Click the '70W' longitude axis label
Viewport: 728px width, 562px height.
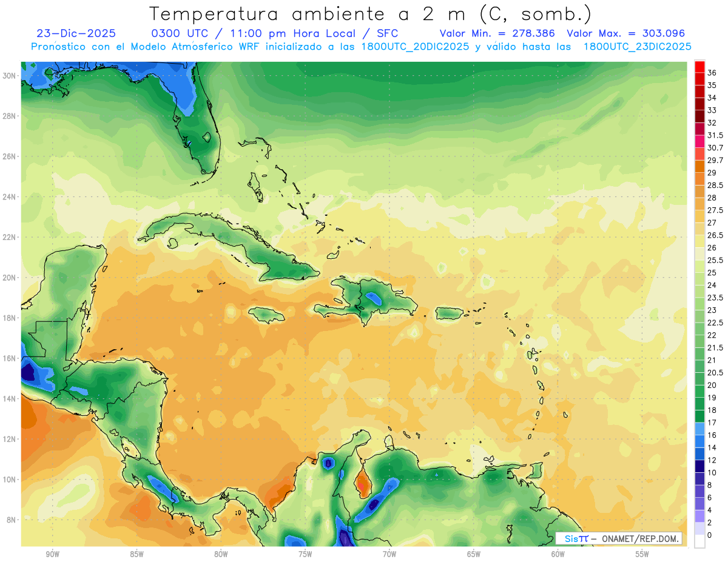point(389,554)
